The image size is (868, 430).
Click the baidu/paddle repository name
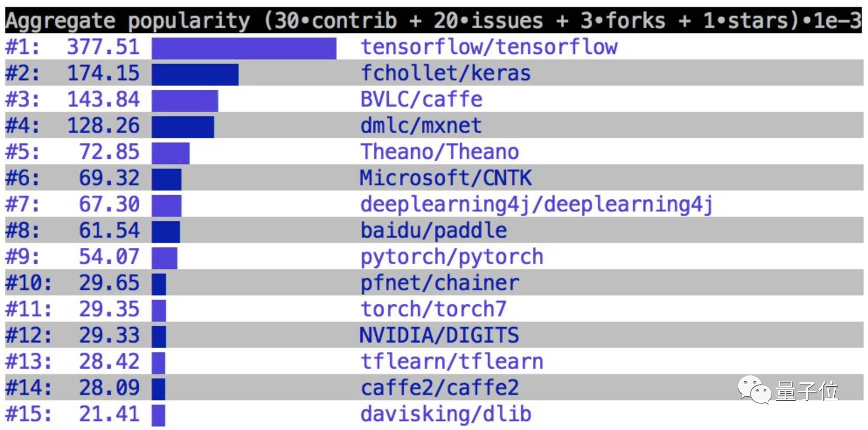click(434, 230)
